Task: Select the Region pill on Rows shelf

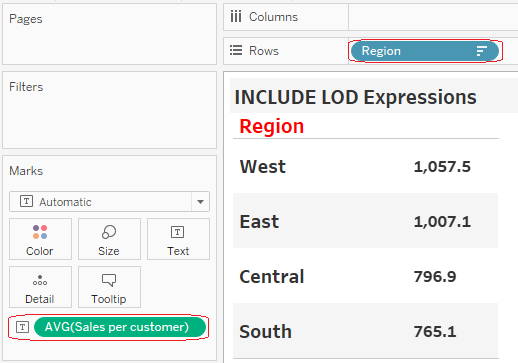Action: (425, 51)
